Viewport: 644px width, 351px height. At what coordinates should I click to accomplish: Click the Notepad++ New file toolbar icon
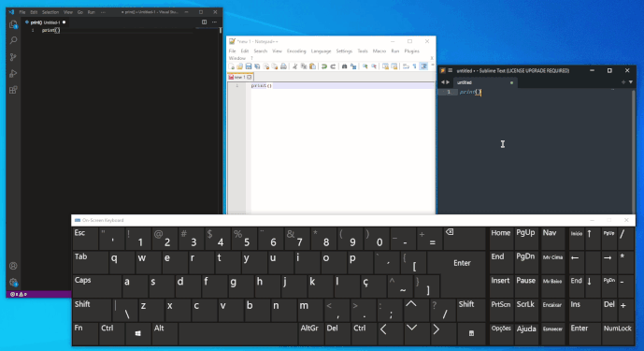tap(231, 66)
